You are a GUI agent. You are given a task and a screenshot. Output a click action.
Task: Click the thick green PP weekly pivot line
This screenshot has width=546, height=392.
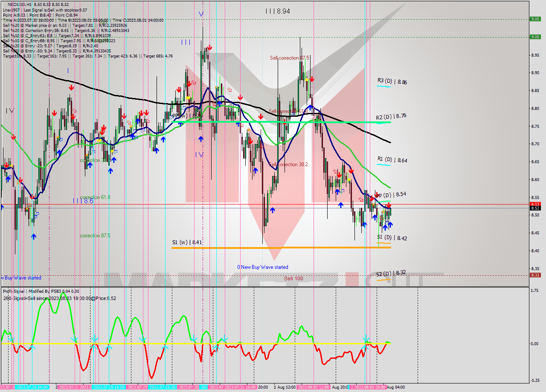tap(281, 122)
